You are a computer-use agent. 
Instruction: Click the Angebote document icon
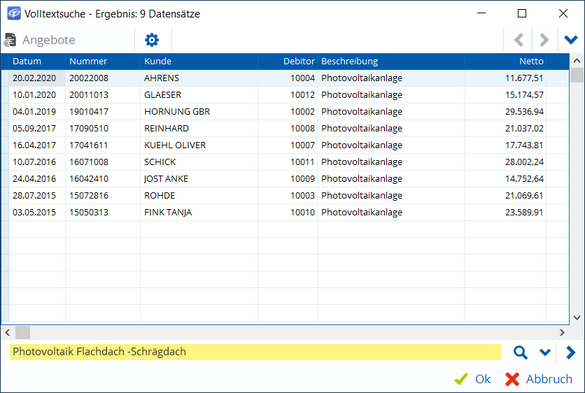point(10,40)
